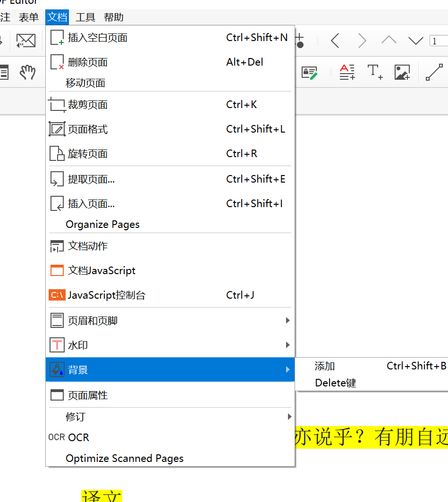Screen dimensions: 448x502
Task: Click Delete键 in background submenu
Action: pos(372,383)
